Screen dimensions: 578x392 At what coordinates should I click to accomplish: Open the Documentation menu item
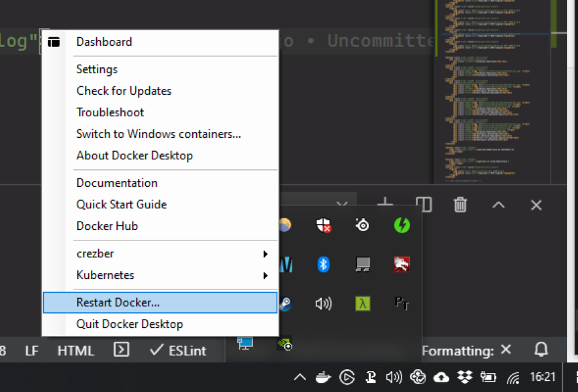coord(160,183)
